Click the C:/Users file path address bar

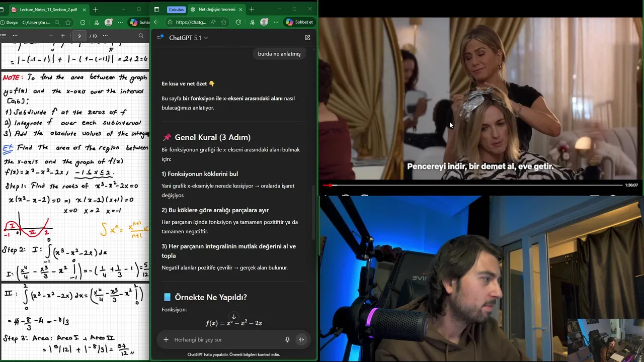click(36, 22)
